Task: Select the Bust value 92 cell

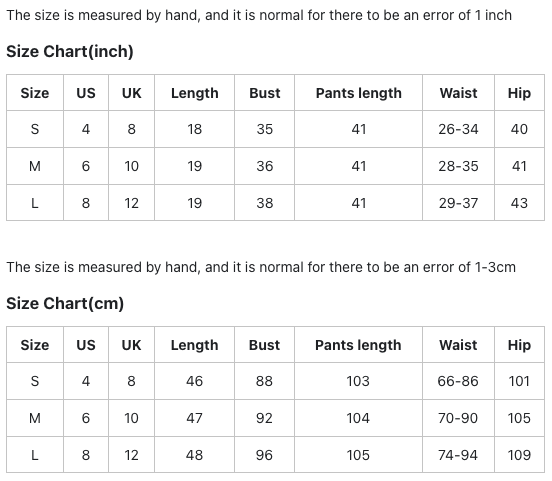Action: pyautogui.click(x=265, y=418)
